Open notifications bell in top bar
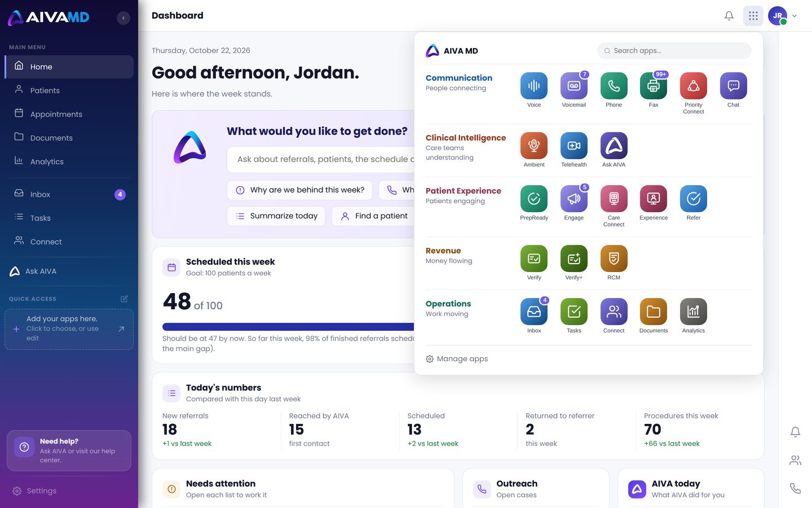Viewport: 812px width, 508px height. coord(729,16)
